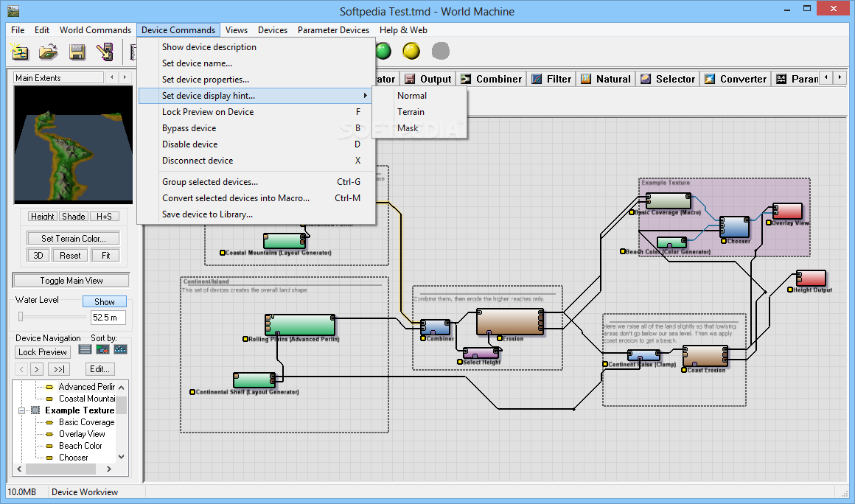Toggle 3D preview mode

pos(38,255)
